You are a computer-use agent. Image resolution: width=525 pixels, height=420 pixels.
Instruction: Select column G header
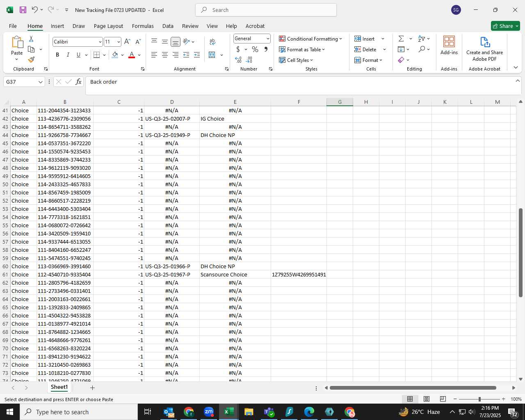pyautogui.click(x=340, y=102)
